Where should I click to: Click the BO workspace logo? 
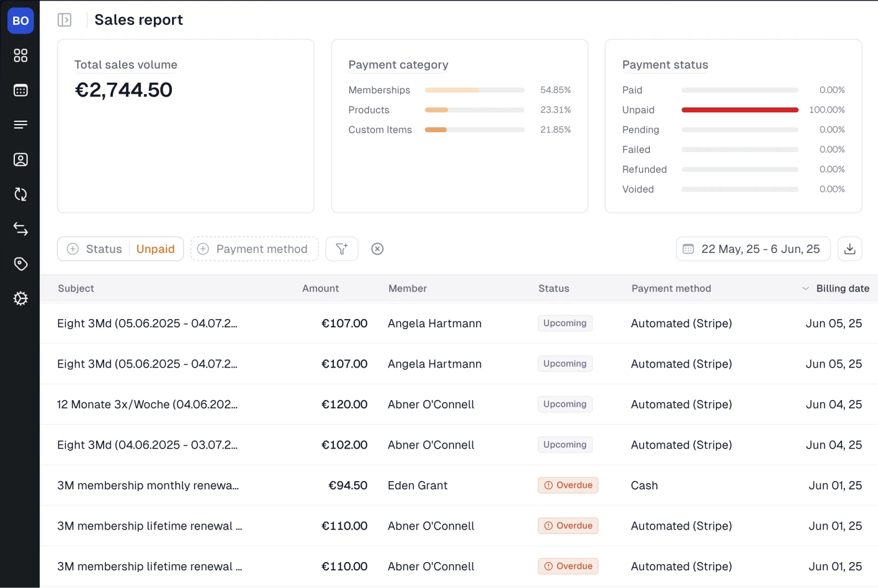coord(20,21)
